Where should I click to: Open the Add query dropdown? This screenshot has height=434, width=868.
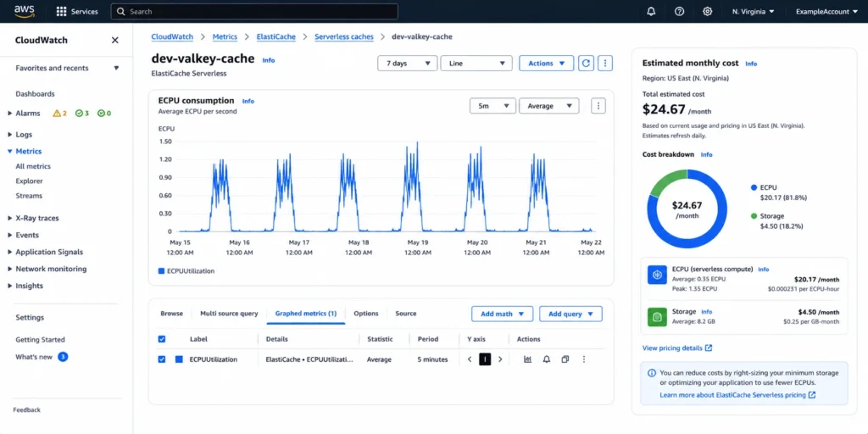(570, 314)
